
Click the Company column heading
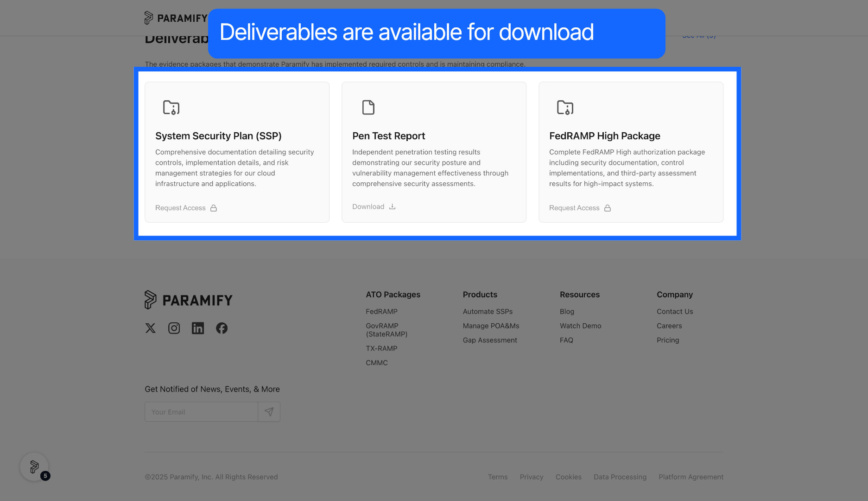coord(675,295)
